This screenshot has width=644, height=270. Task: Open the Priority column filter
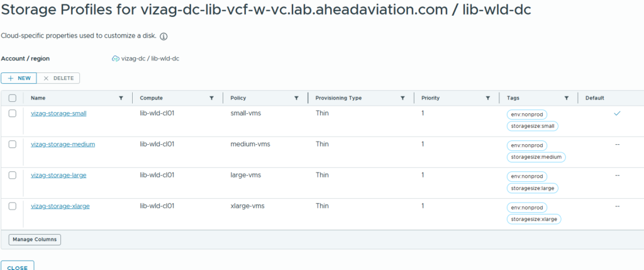click(x=487, y=98)
